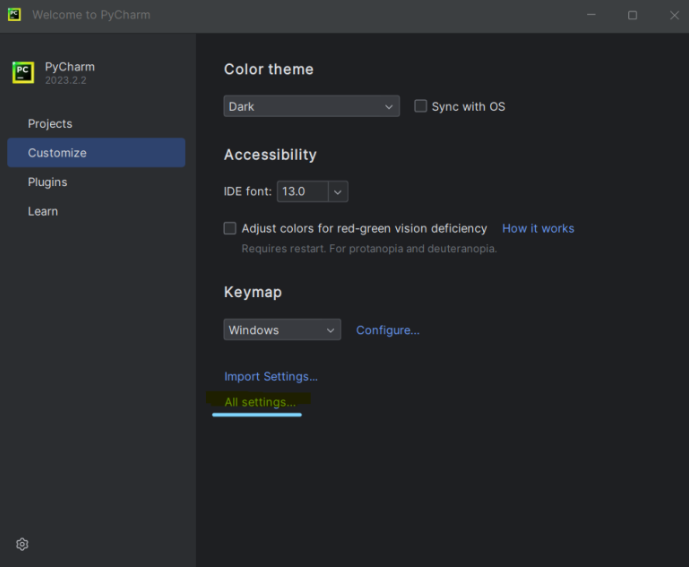Click the Import Settings... link
689x567 pixels.
271,377
